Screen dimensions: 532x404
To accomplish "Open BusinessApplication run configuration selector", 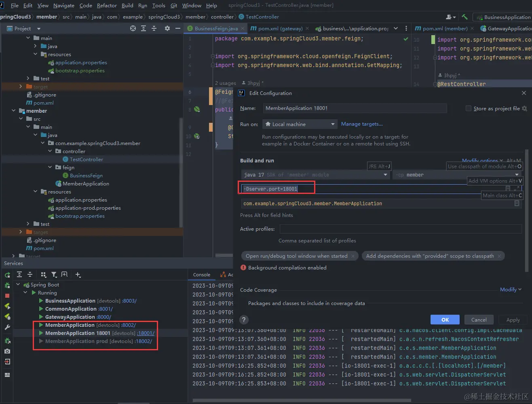I will [x=503, y=17].
